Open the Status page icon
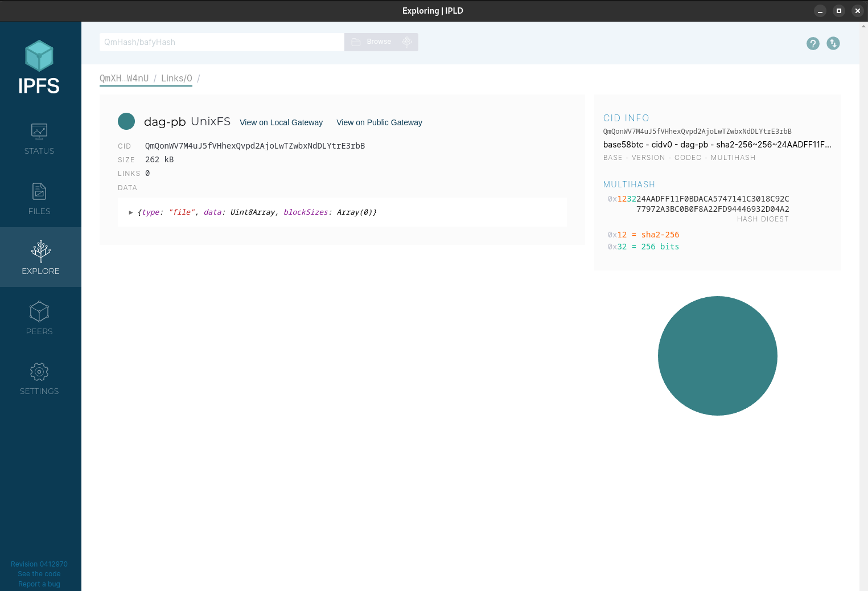This screenshot has width=868, height=591. 39,132
